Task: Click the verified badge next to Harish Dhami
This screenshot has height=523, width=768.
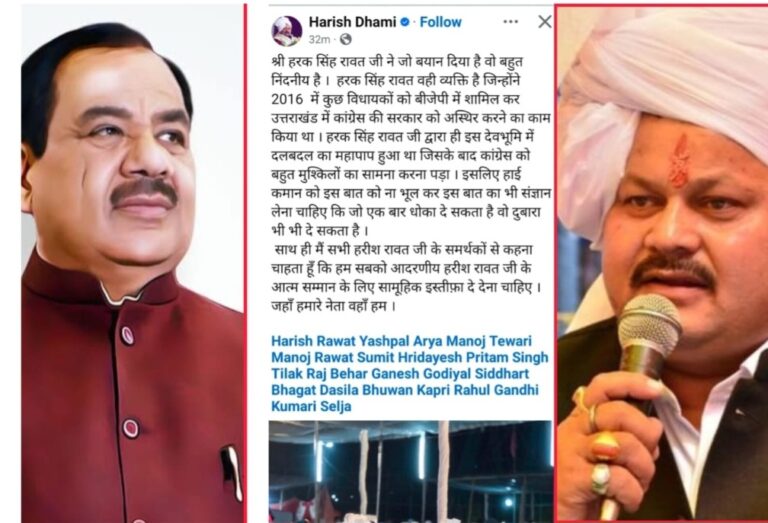Action: click(x=405, y=22)
